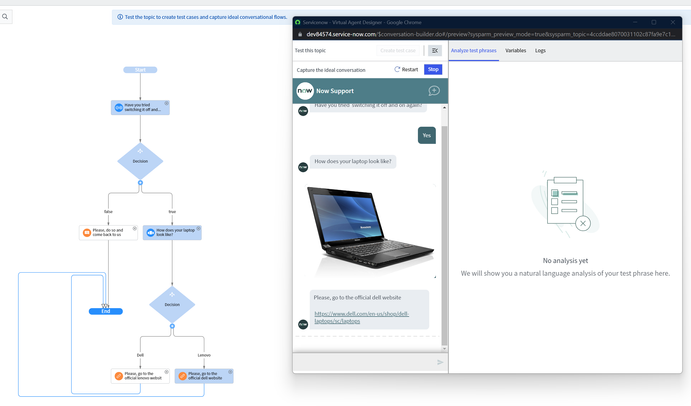Click the chat scrollbar up arrow
The width and height of the screenshot is (691, 406).
click(444, 108)
